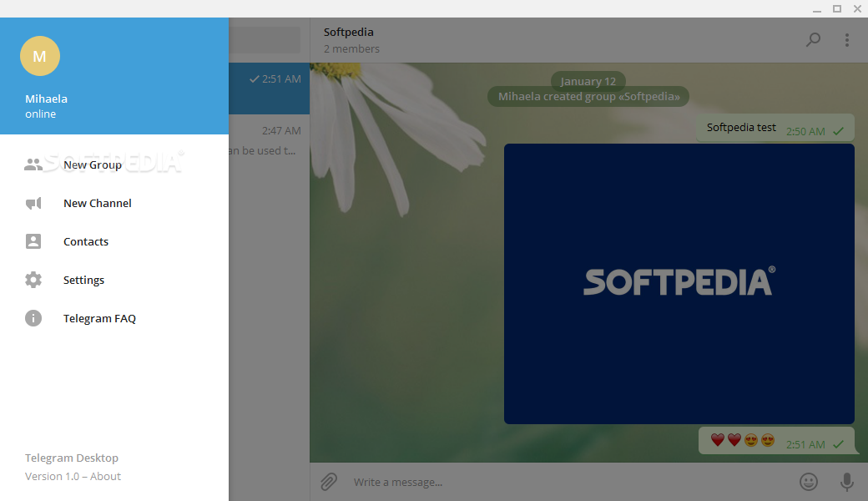The height and width of the screenshot is (501, 868).
Task: Open Settings from the side menu
Action: click(x=114, y=280)
